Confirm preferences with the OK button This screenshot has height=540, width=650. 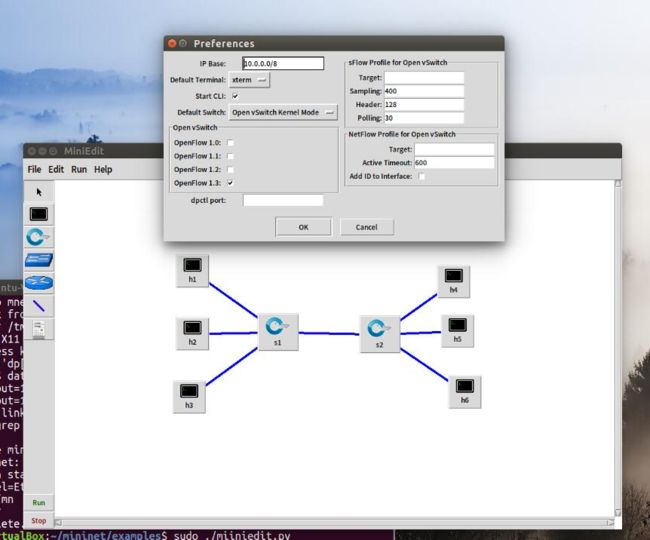tap(303, 227)
